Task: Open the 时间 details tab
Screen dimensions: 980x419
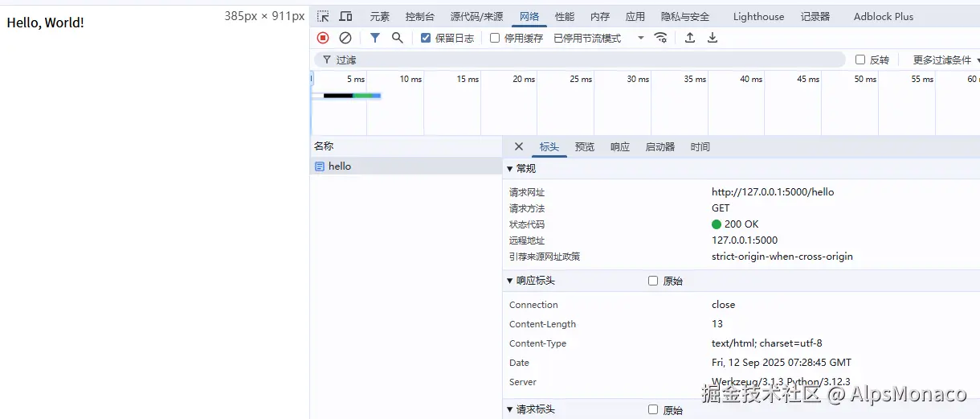Action: click(700, 147)
